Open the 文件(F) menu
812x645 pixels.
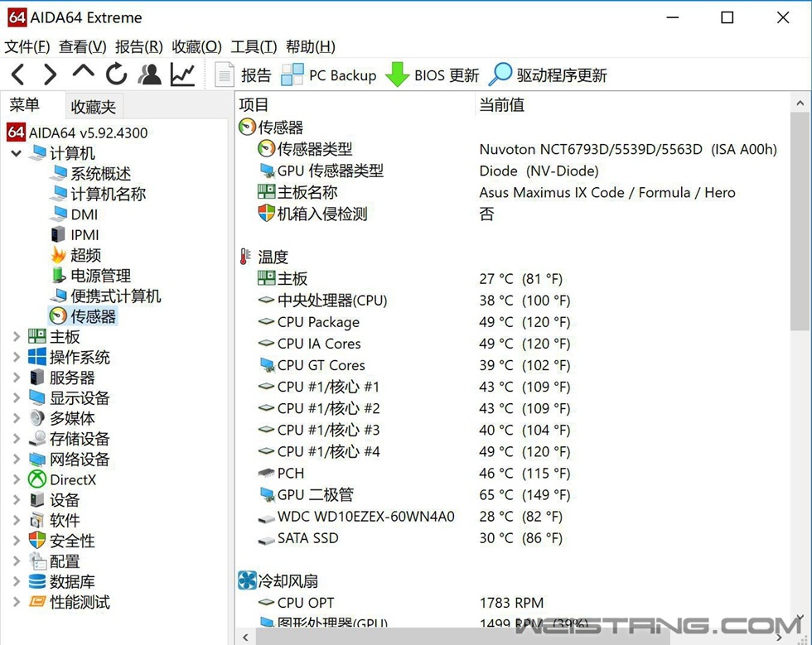pyautogui.click(x=27, y=47)
